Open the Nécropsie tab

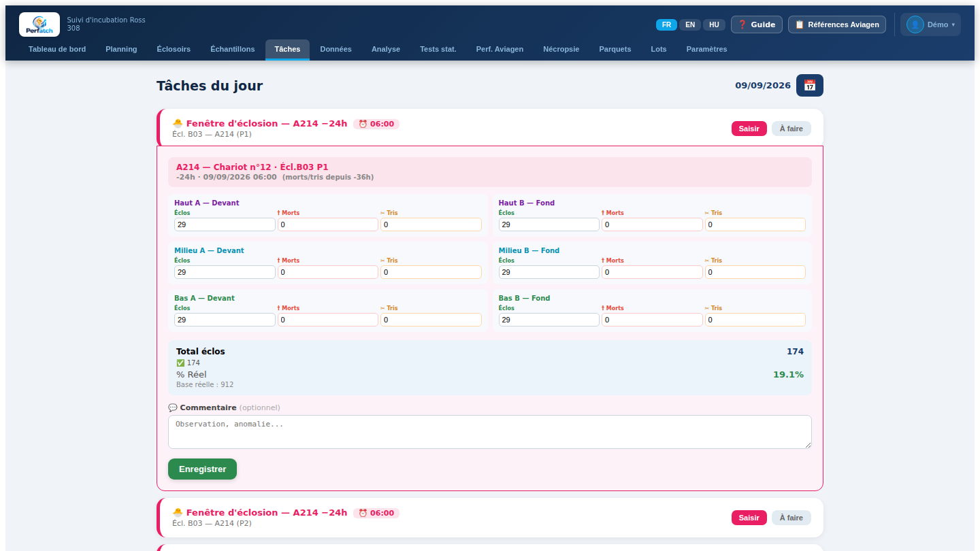pos(561,49)
